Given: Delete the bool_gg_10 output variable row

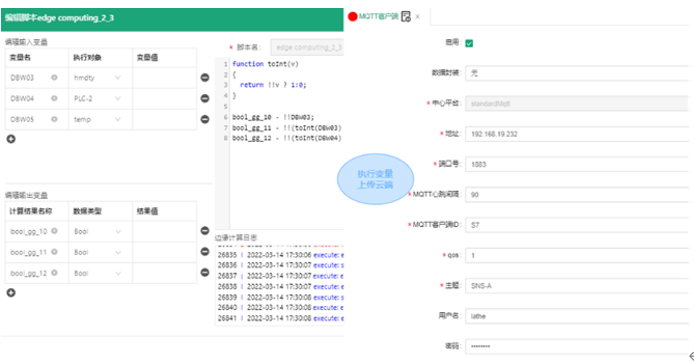Looking at the screenshot, I should [205, 231].
